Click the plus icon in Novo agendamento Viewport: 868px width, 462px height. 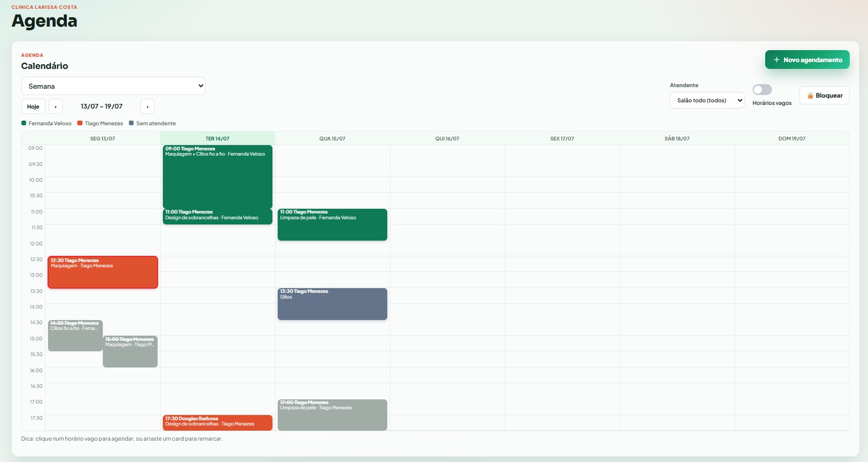(777, 60)
